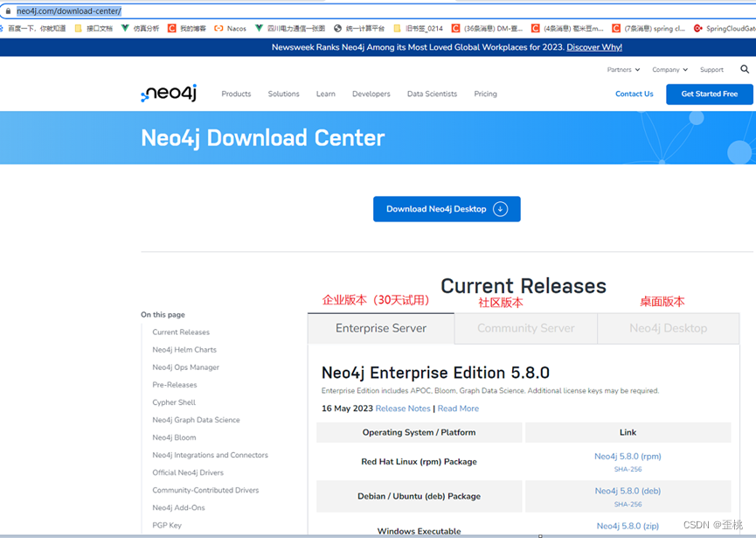Viewport: 756px width, 538px height.
Task: Jump to Pre-Releases section
Action: coord(175,385)
